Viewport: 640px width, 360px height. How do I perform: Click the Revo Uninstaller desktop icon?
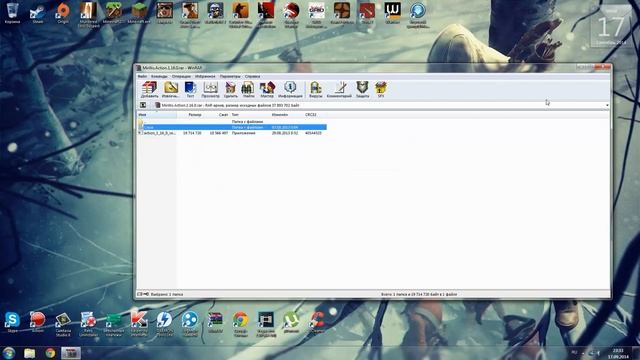coord(88,324)
